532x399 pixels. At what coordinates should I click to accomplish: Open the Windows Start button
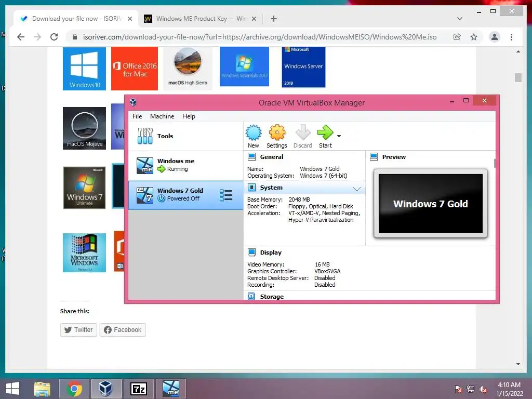(12, 389)
